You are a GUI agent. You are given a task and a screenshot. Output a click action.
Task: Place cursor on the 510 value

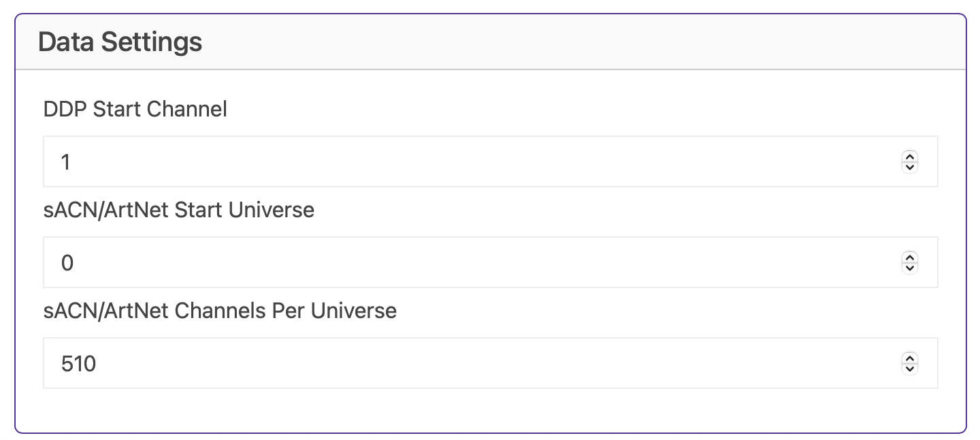point(78,364)
